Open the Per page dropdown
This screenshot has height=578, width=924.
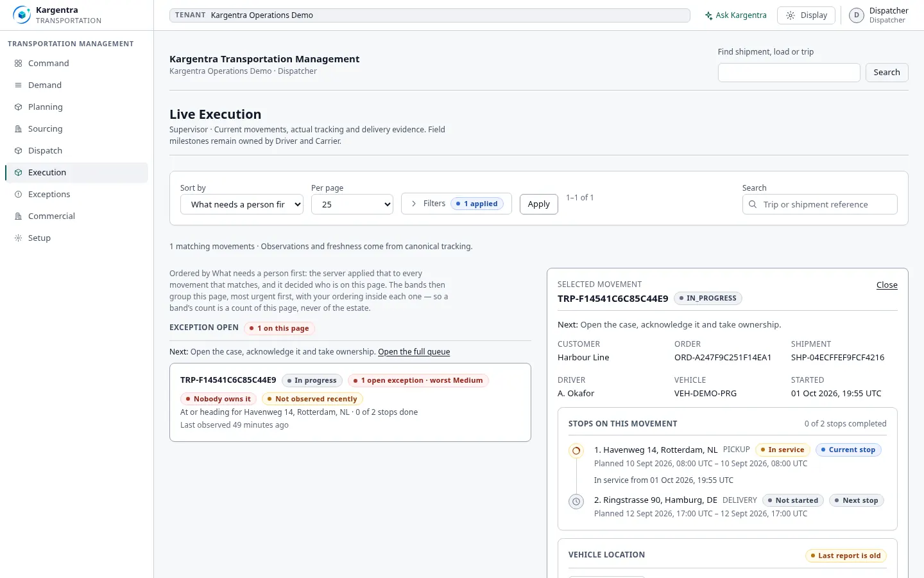(x=352, y=204)
